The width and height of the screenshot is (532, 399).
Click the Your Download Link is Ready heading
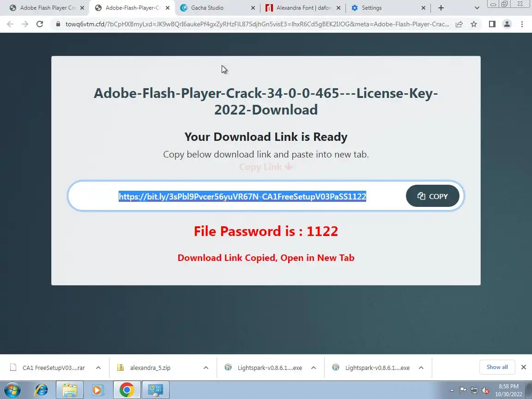click(266, 137)
